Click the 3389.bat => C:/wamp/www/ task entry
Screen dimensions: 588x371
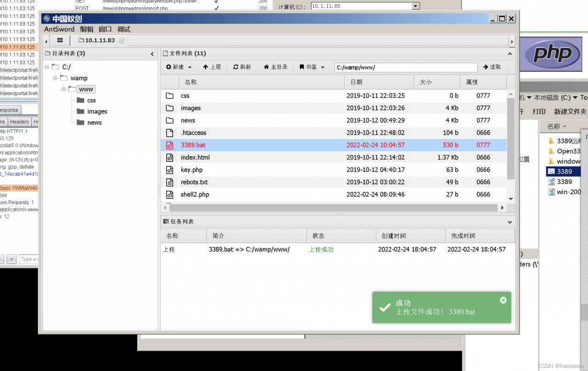point(249,250)
